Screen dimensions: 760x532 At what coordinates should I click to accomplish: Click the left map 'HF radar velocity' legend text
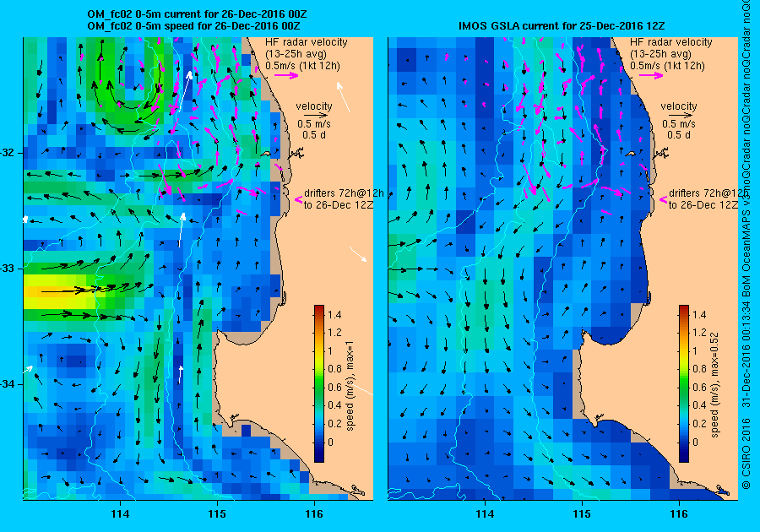(x=307, y=42)
